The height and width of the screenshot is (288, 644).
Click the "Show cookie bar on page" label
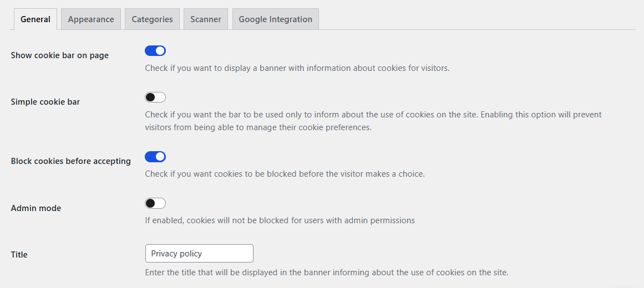[x=59, y=55]
